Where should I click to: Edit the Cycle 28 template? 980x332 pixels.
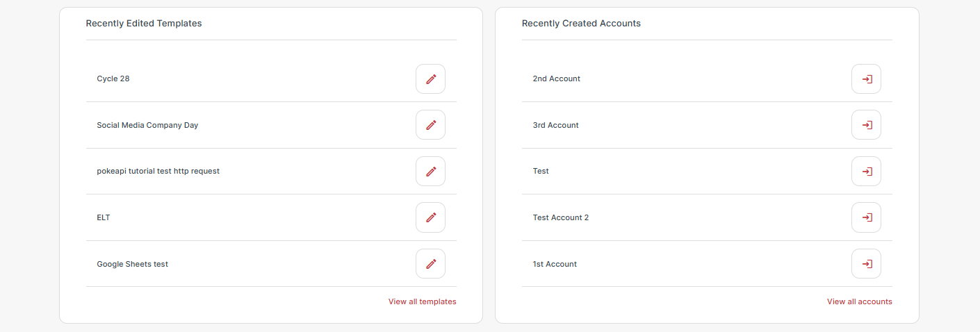coord(430,78)
